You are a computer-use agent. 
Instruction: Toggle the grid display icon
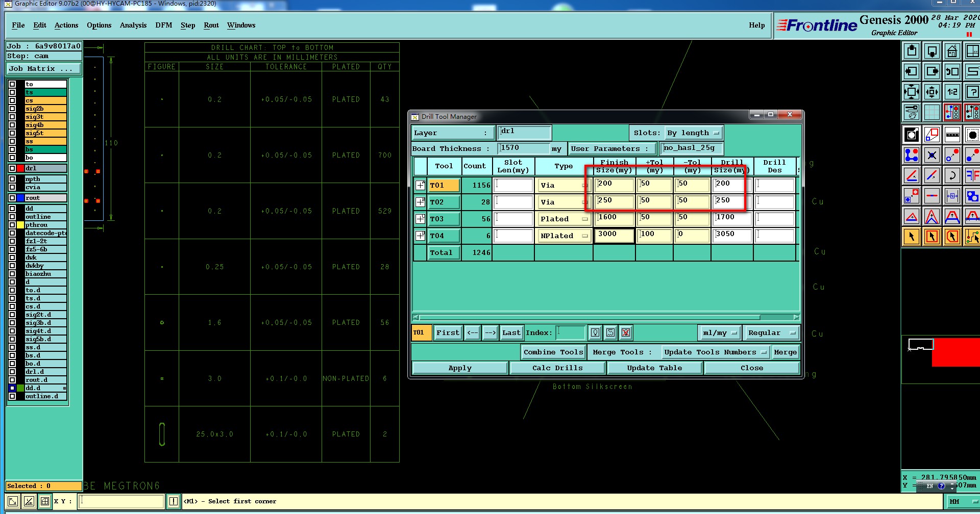(x=932, y=112)
